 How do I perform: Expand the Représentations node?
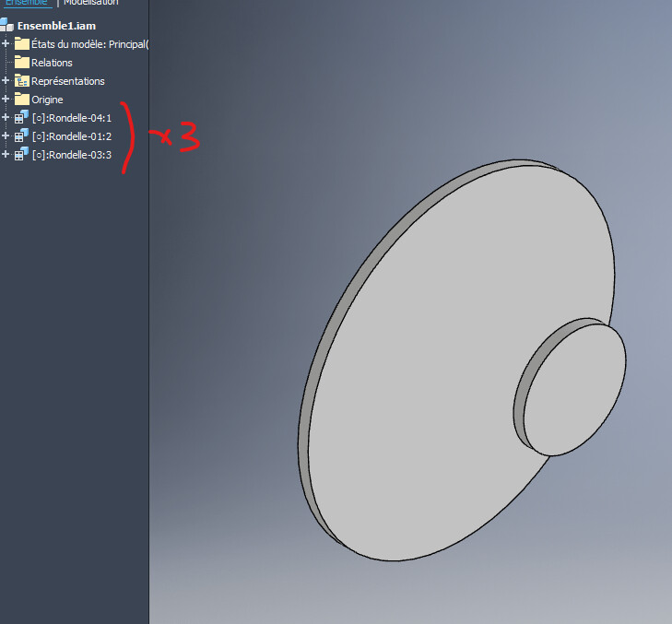click(6, 81)
